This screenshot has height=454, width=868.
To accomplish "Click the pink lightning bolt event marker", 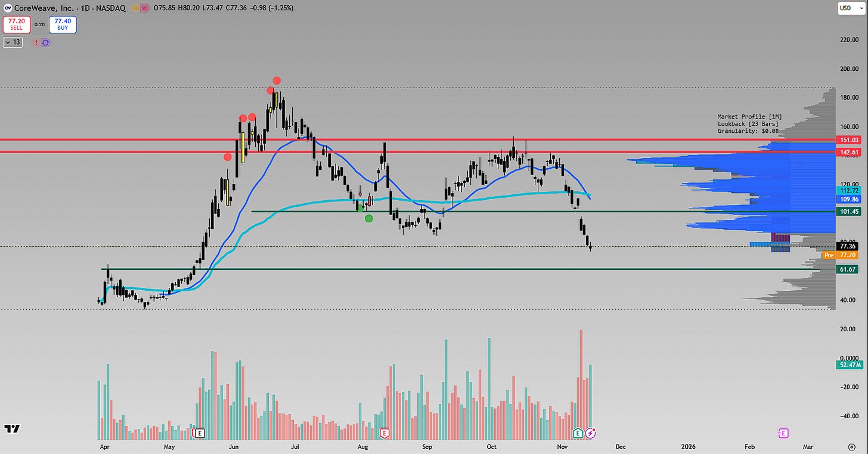I will (x=590, y=433).
